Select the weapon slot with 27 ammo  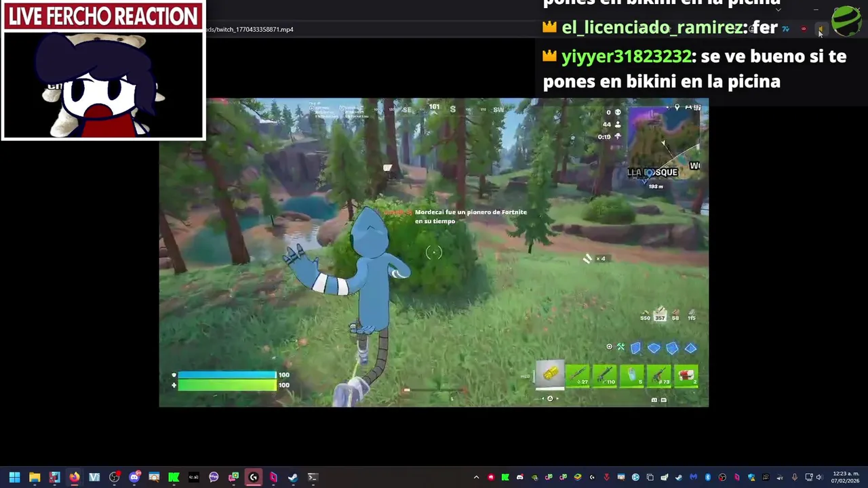tap(578, 375)
